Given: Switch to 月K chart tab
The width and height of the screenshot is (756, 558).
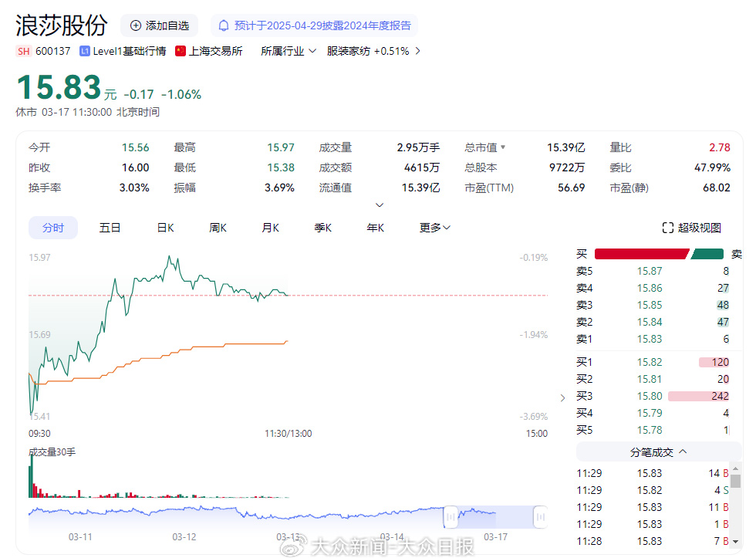Looking at the screenshot, I should click(x=270, y=228).
